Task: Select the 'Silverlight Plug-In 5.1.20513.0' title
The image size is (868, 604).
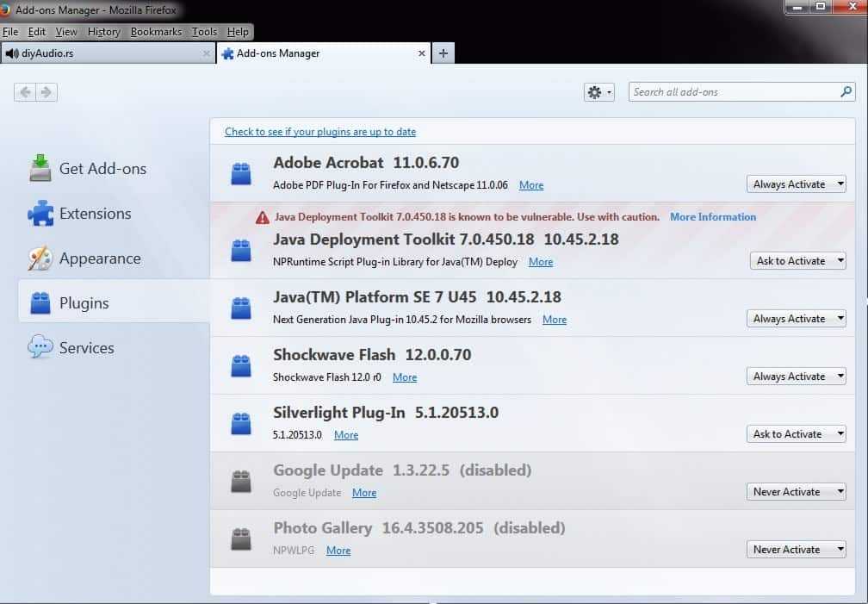Action: pos(386,412)
